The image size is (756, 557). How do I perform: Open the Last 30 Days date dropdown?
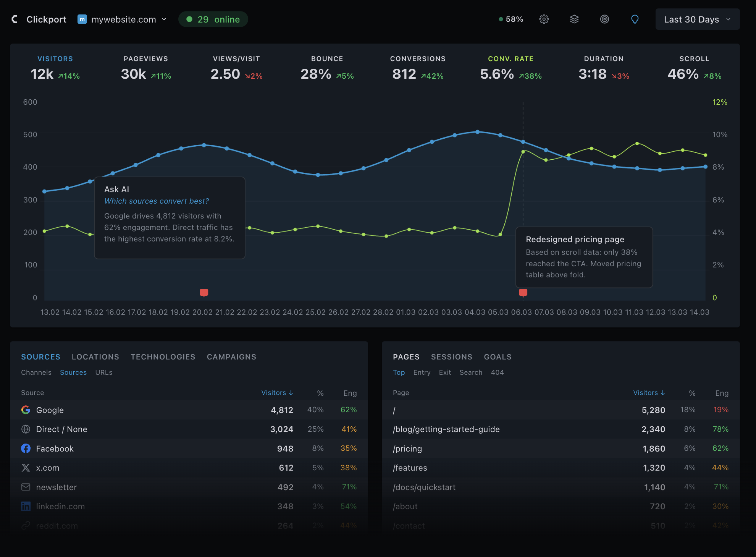[697, 19]
